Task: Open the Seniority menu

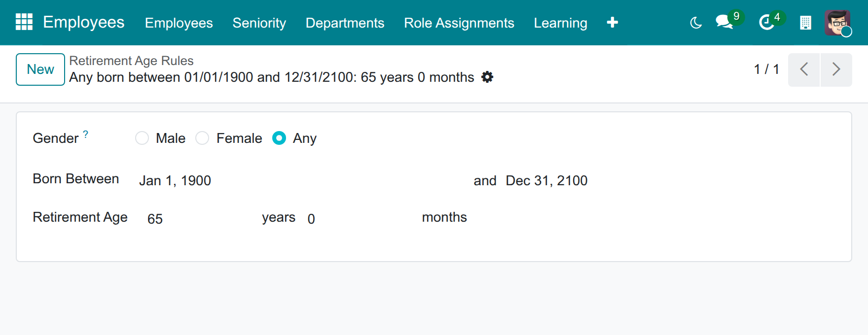Action: [x=259, y=23]
